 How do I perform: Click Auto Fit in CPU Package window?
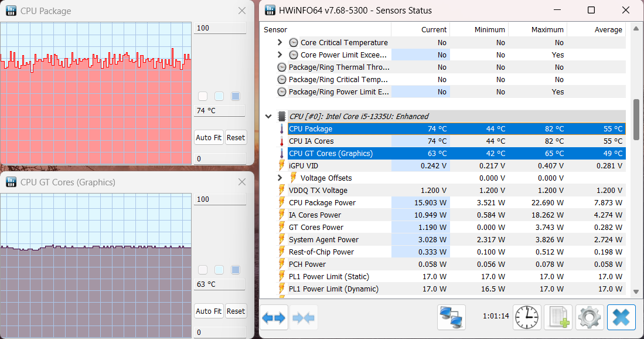click(x=209, y=138)
